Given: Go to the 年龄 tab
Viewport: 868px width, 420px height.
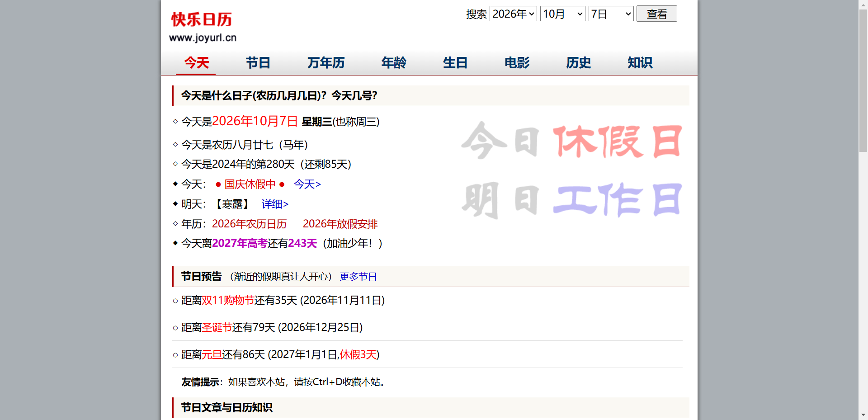Looking at the screenshot, I should coord(393,62).
